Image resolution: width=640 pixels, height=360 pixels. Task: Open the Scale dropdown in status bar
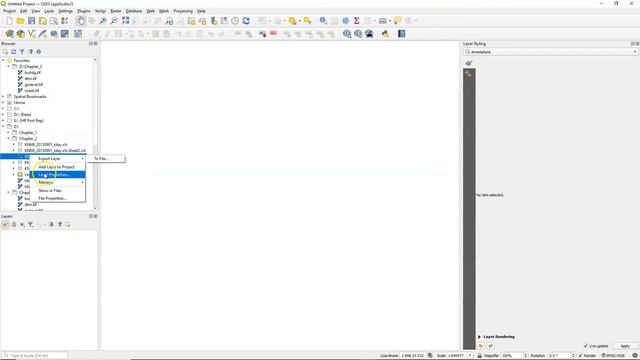[470, 356]
